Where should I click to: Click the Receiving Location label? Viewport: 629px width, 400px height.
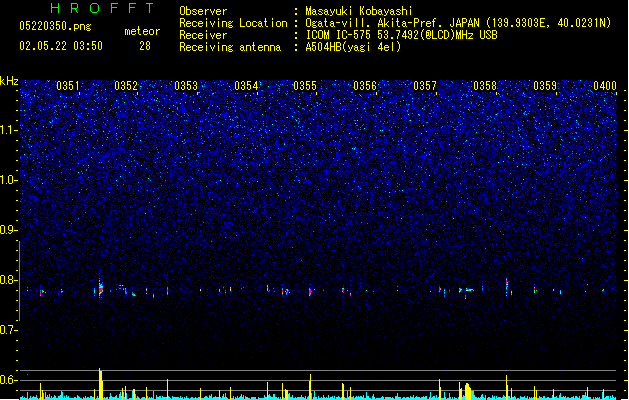233,23
